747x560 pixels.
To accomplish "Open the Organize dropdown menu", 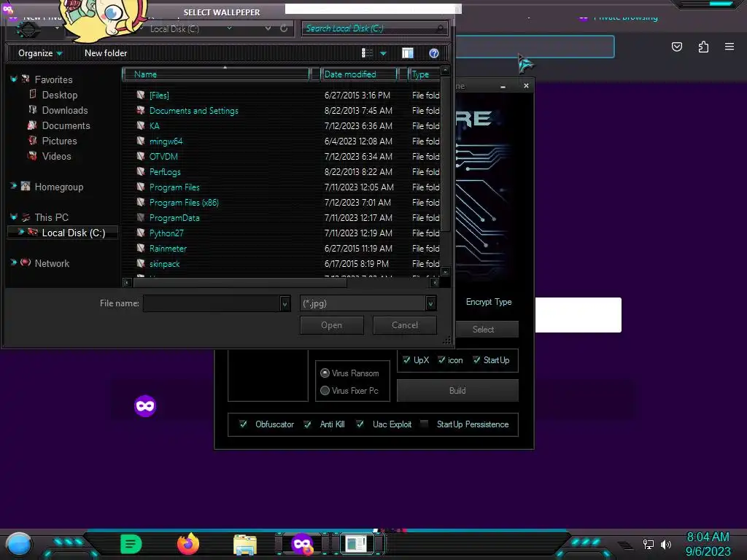I will point(40,52).
